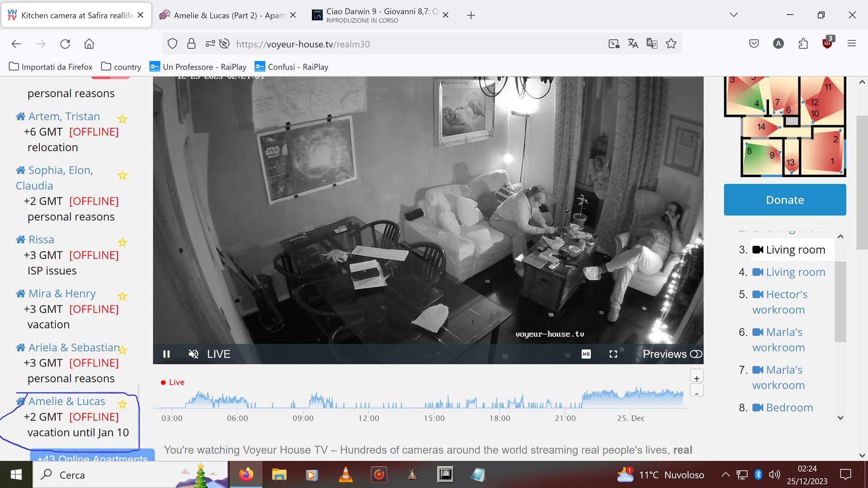
Task: Open site permissions icon in address bar
Action: pyautogui.click(x=210, y=44)
